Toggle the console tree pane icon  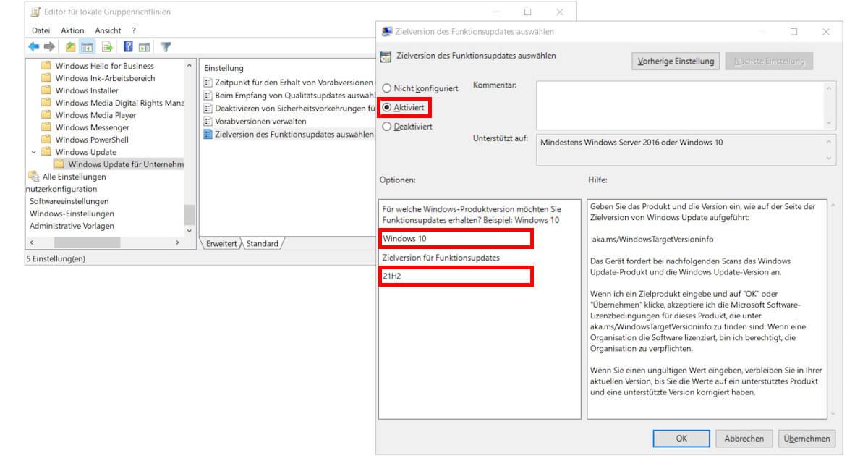click(x=86, y=46)
